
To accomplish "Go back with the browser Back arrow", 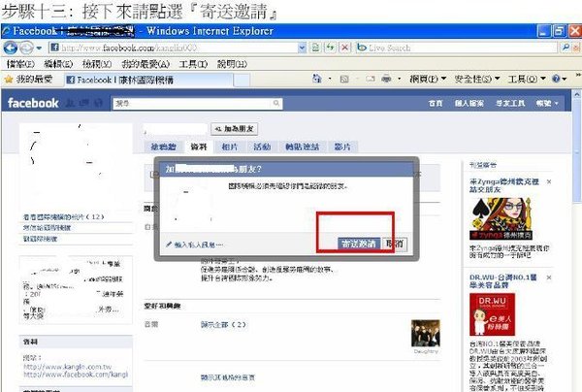I will click(10, 48).
